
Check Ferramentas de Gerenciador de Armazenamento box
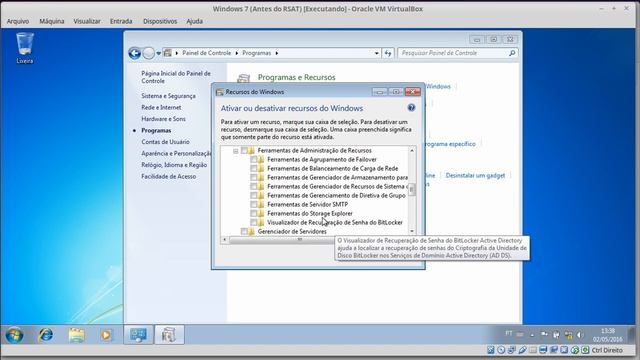254,178
